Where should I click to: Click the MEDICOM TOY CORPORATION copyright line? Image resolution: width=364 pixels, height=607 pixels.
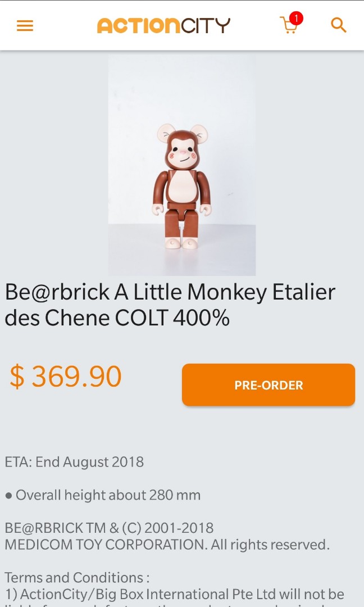point(167,545)
